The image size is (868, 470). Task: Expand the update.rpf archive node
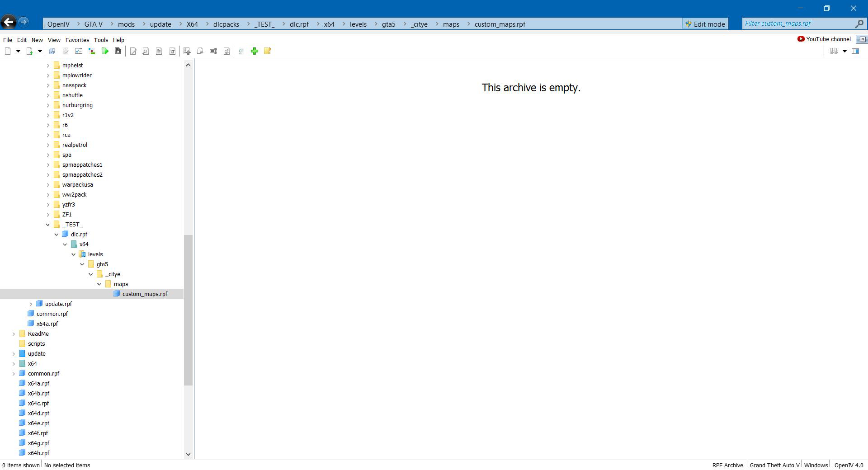click(31, 304)
